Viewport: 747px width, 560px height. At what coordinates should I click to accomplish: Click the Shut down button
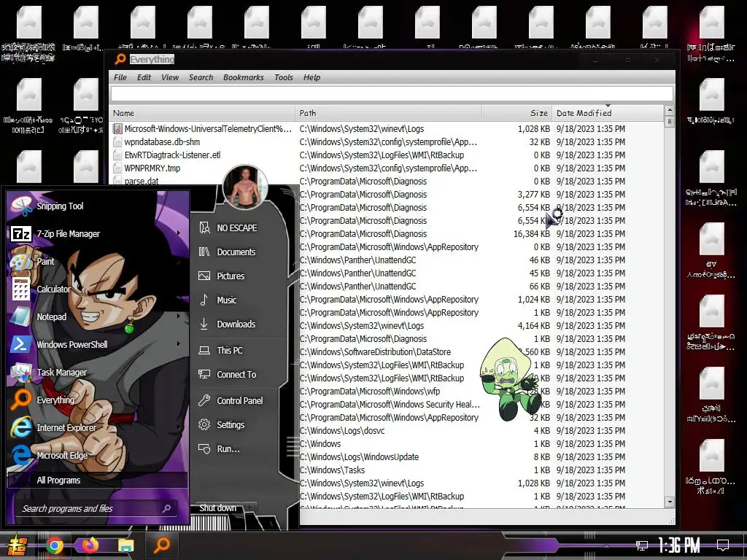(217, 507)
